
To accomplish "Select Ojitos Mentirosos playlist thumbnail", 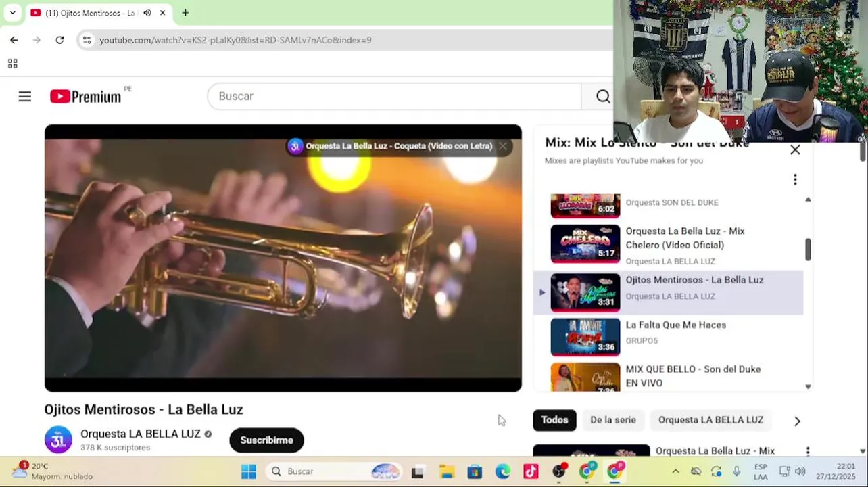I will pos(585,292).
